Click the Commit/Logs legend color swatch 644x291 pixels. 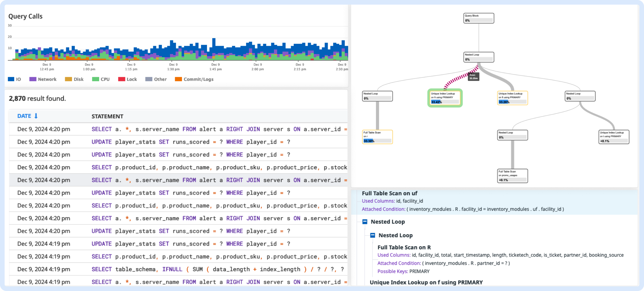(x=178, y=79)
